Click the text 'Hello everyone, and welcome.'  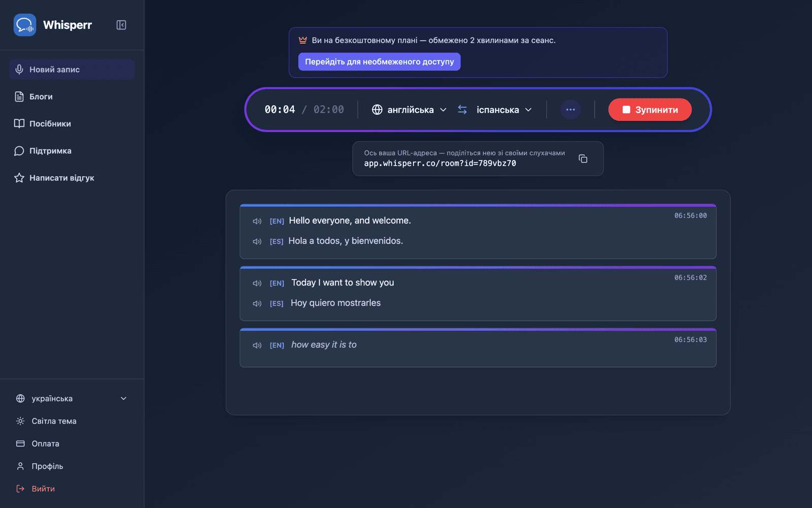click(x=350, y=220)
